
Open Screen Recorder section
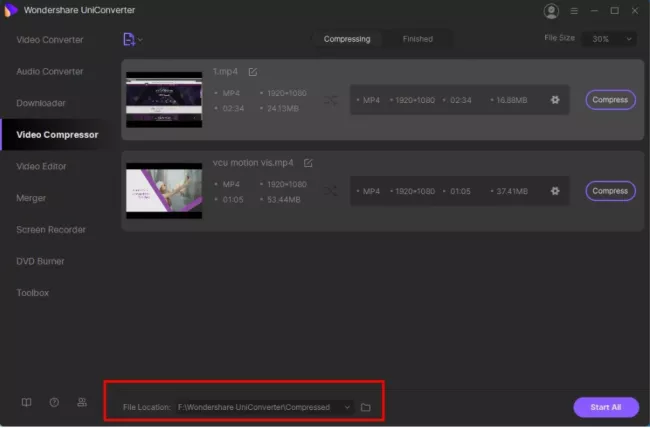(x=51, y=230)
